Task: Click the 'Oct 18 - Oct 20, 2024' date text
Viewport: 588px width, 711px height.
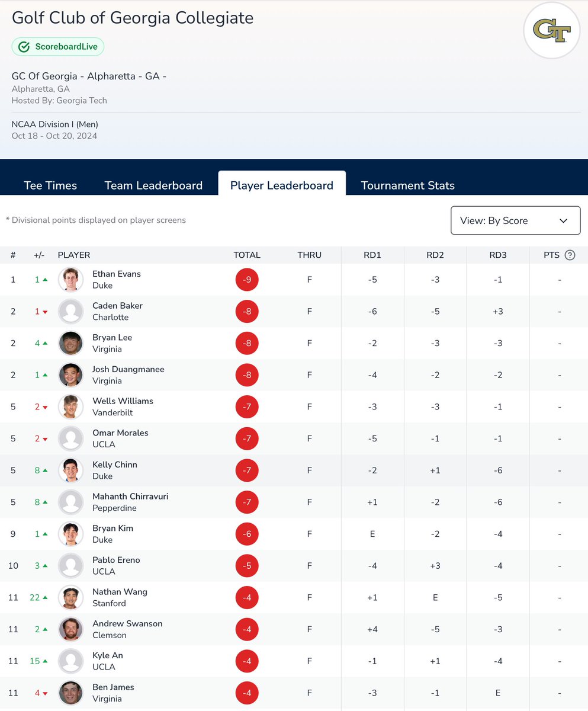Action: click(x=54, y=136)
